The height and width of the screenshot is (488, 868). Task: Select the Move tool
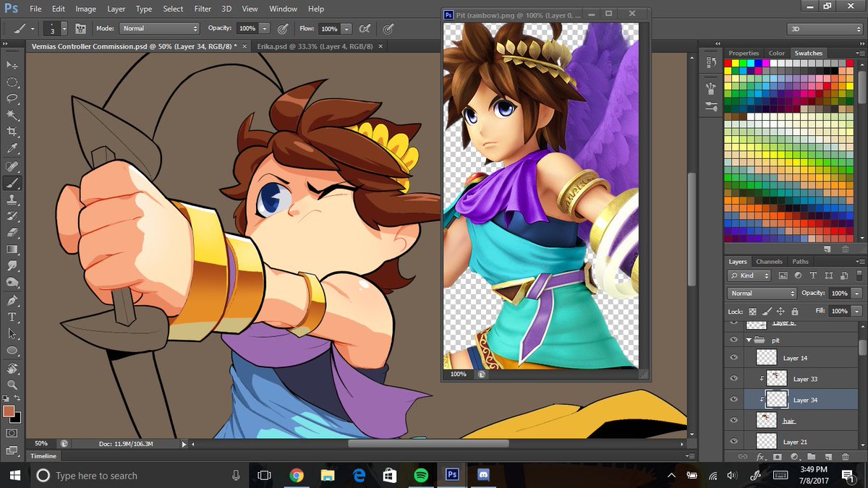tap(12, 65)
